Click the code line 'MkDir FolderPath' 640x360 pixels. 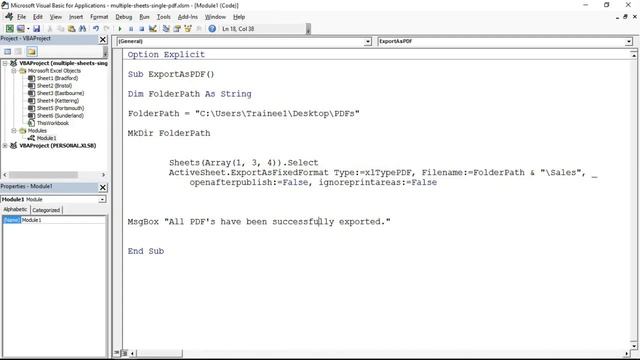(x=169, y=133)
